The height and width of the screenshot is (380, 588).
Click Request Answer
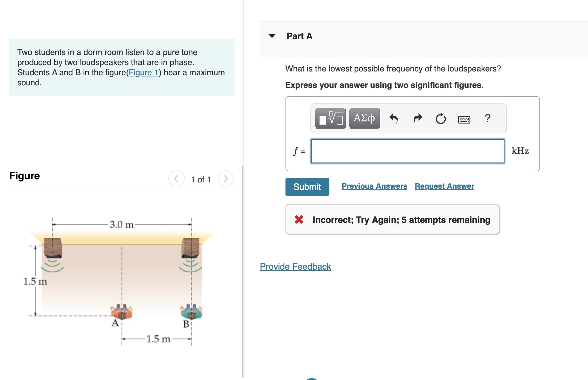pos(444,186)
